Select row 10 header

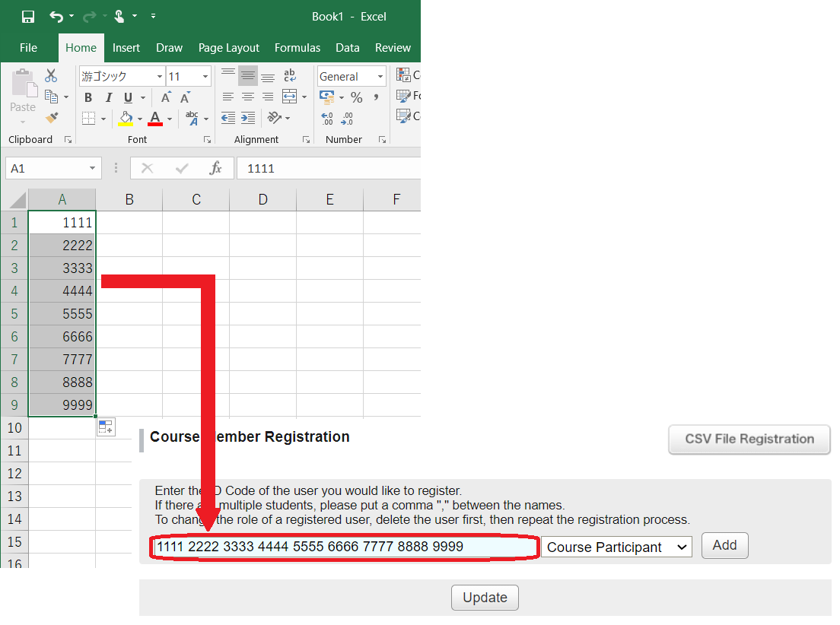(14, 428)
